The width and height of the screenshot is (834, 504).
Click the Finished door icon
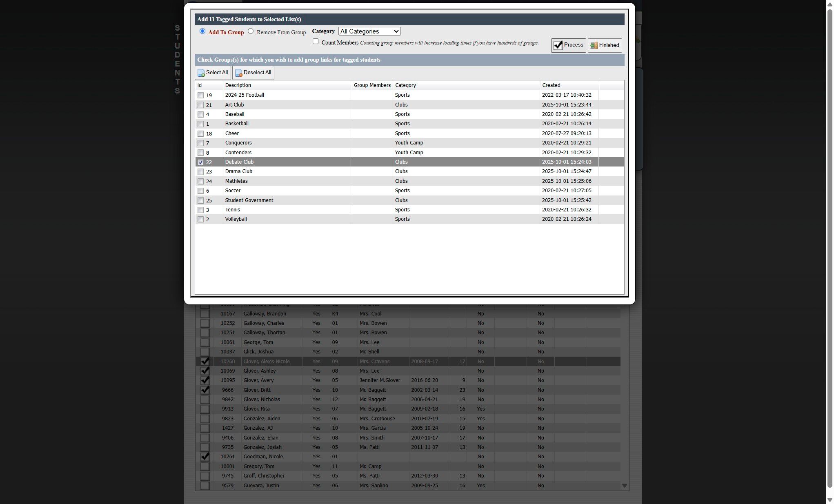click(594, 45)
